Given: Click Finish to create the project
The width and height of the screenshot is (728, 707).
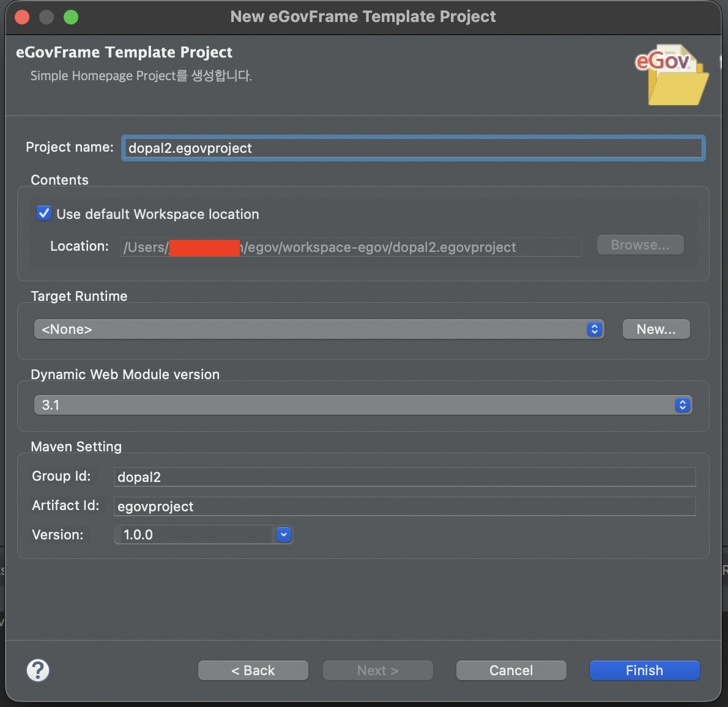Looking at the screenshot, I should click(x=644, y=670).
